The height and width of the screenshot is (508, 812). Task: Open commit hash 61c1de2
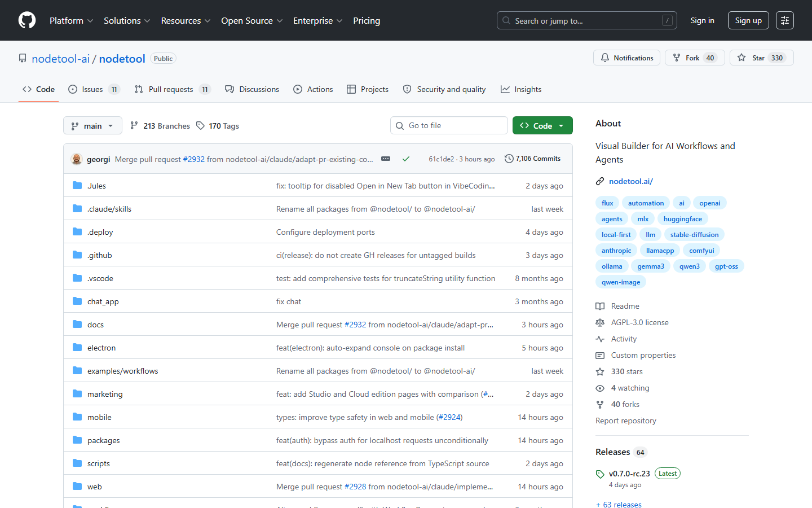click(441, 159)
